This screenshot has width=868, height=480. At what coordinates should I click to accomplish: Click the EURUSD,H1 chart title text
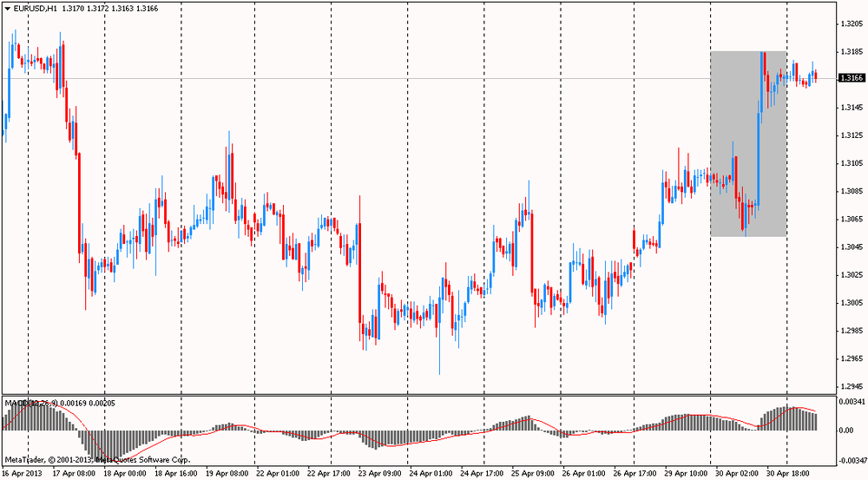(x=35, y=8)
